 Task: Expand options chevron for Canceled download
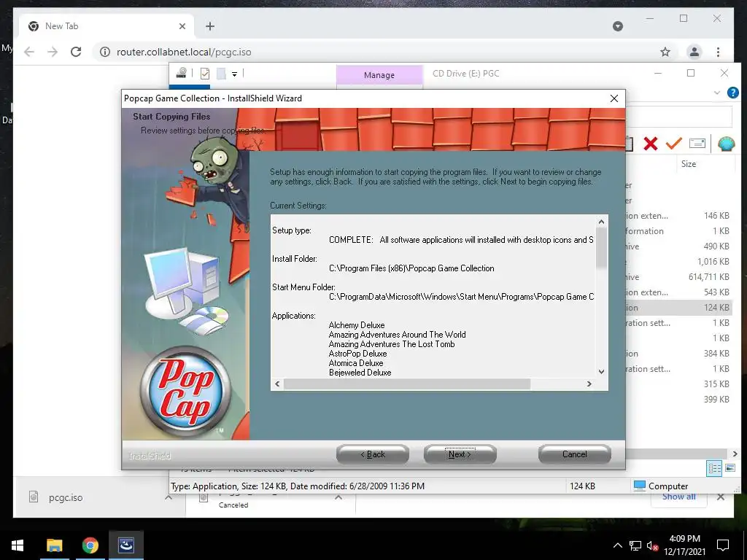[x=338, y=497]
